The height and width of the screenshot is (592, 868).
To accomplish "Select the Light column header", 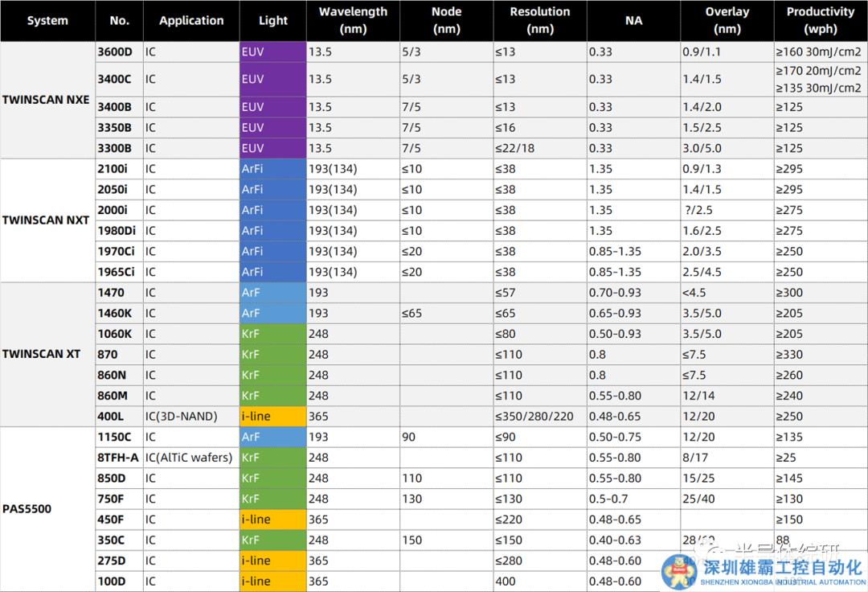I will pyautogui.click(x=273, y=21).
